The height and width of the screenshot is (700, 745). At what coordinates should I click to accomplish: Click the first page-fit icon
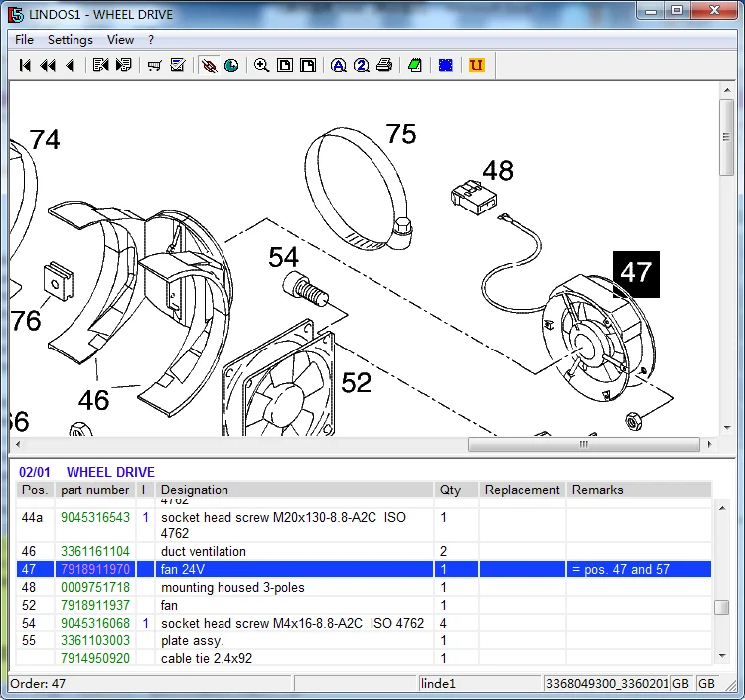(x=285, y=66)
